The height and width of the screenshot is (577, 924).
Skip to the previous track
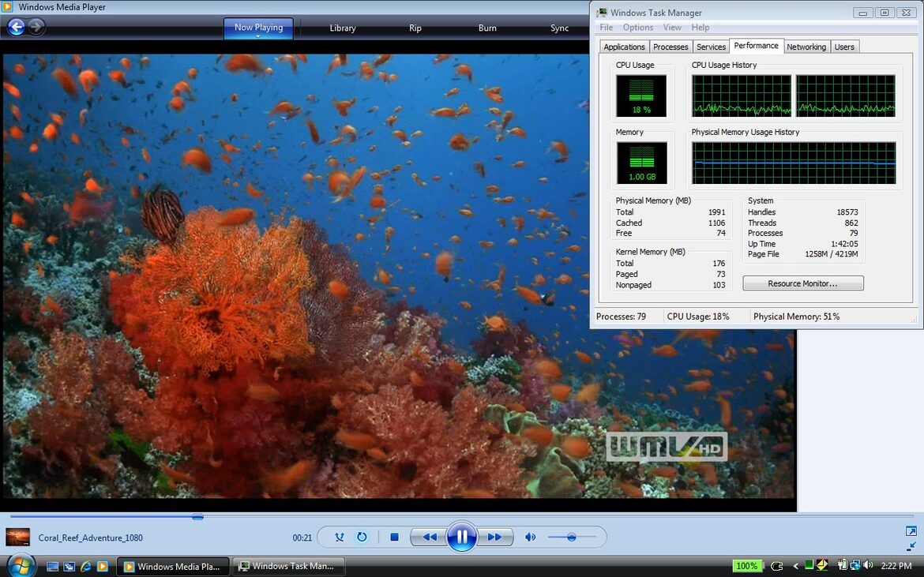(429, 537)
